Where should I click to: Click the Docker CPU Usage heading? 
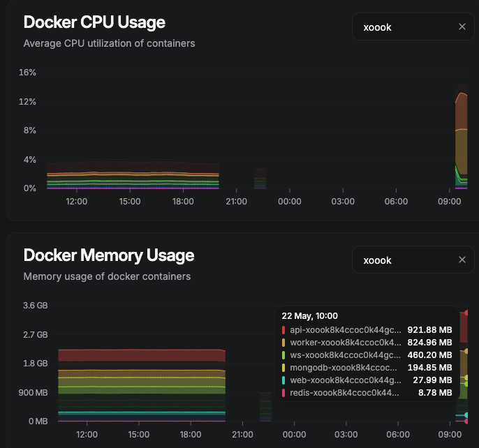point(94,22)
